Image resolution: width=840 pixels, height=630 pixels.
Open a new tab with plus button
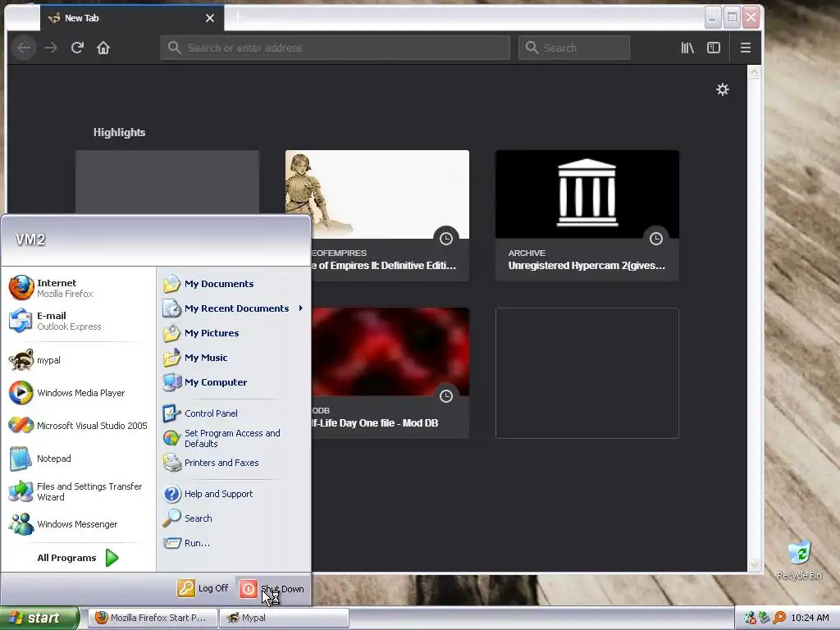pyautogui.click(x=238, y=18)
